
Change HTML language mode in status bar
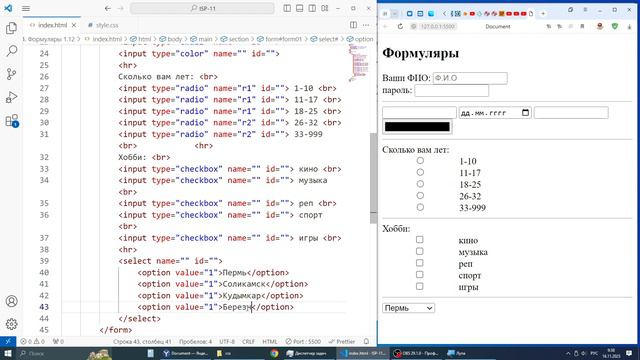click(269, 341)
